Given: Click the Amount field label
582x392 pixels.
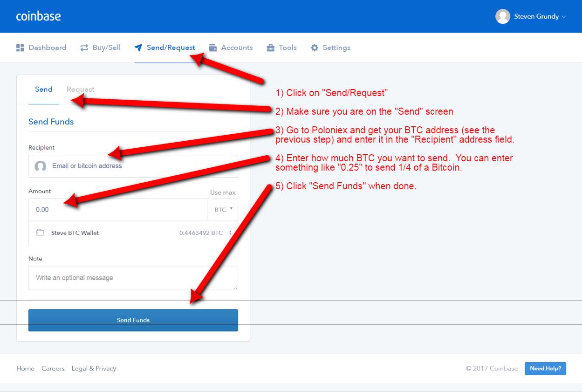Looking at the screenshot, I should tap(40, 191).
